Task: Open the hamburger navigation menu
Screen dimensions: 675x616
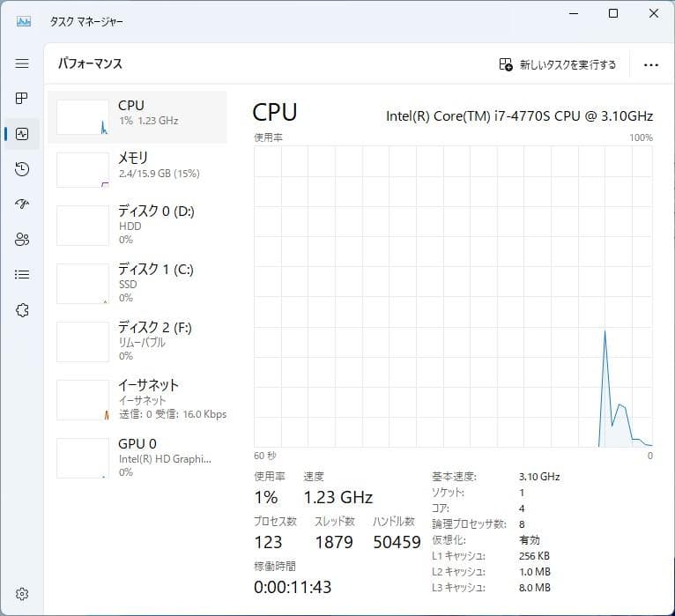Action: [22, 63]
